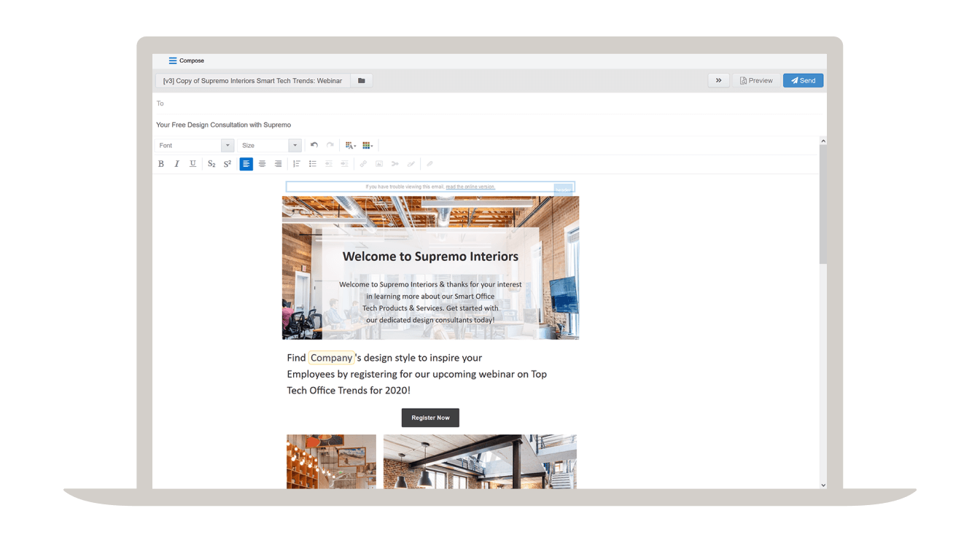Click the undo arrow icon
The image size is (980, 551).
[x=314, y=145]
